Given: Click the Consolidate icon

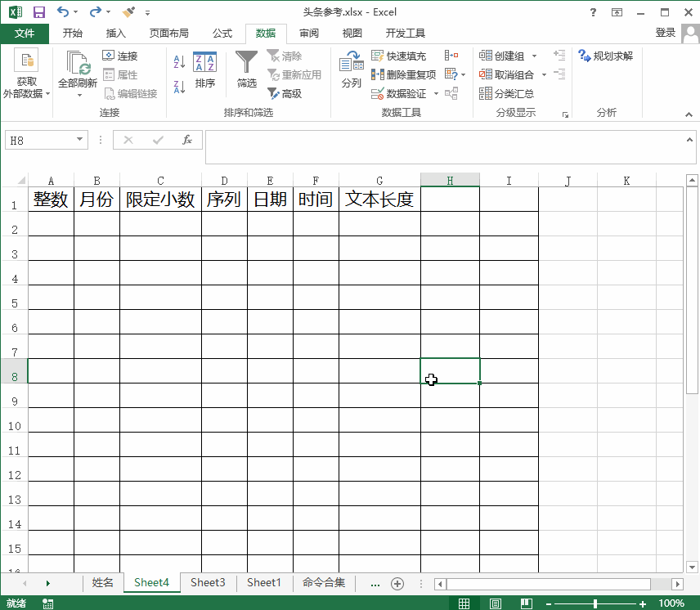Looking at the screenshot, I should [x=451, y=56].
